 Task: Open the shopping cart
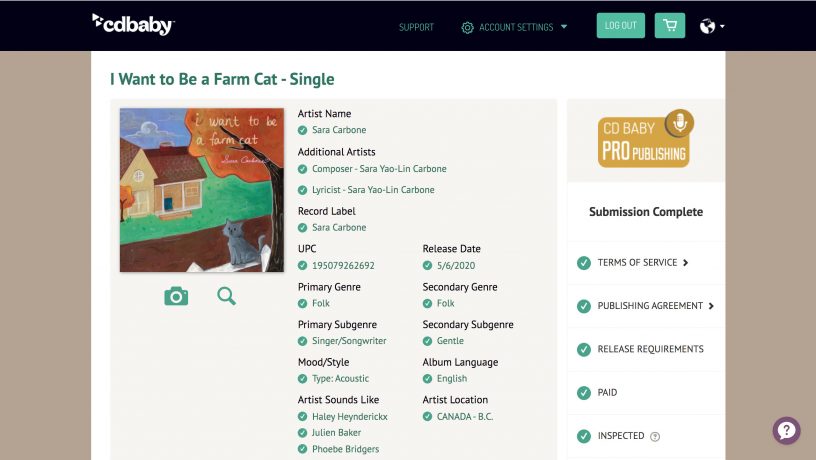tap(669, 26)
